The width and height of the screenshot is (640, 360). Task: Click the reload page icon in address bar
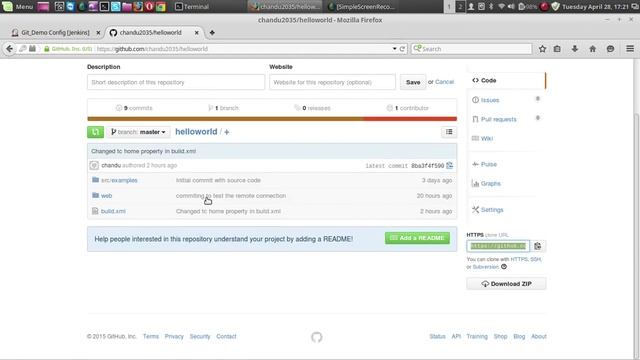click(x=402, y=49)
